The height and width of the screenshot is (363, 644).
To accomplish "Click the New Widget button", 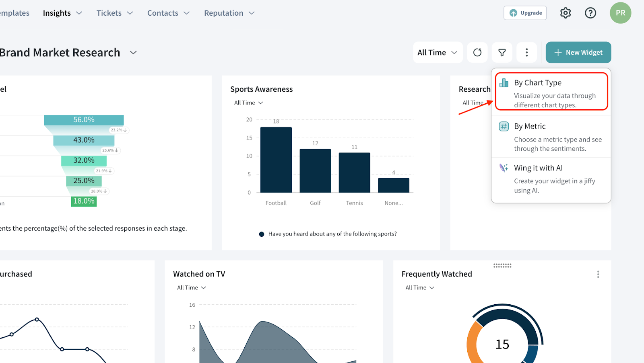I will click(x=578, y=52).
